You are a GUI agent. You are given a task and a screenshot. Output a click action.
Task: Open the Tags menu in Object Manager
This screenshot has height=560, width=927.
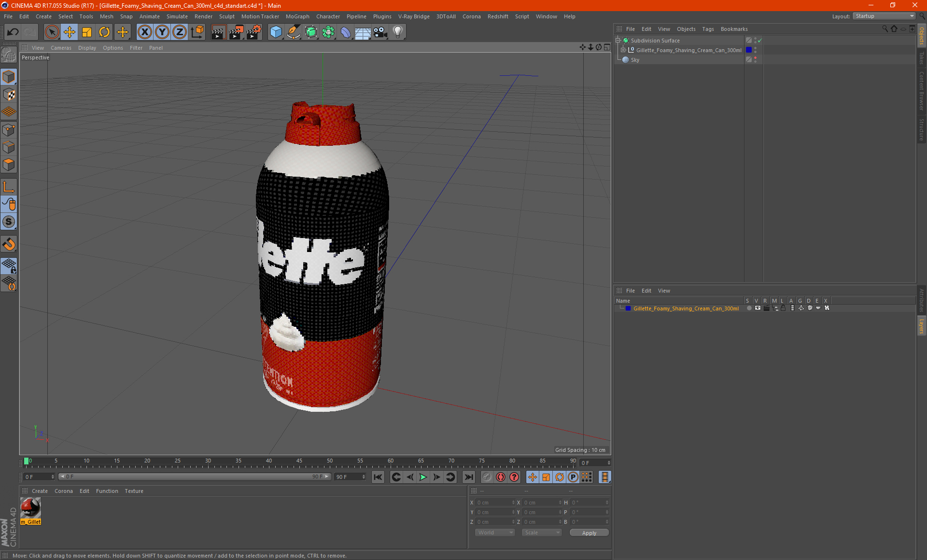click(x=708, y=29)
